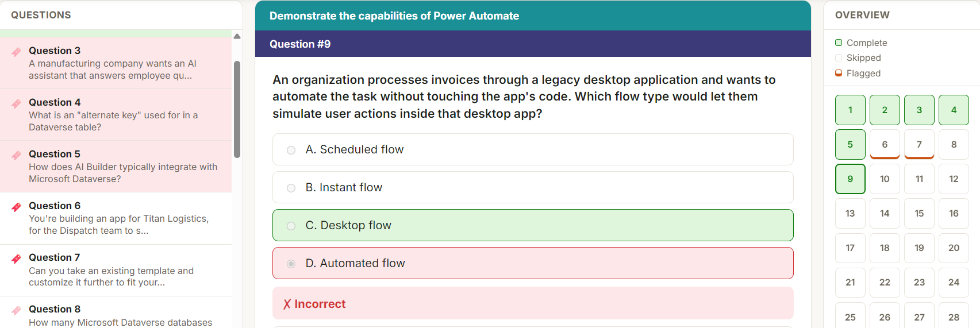Click the QUESTIONS panel heading
The image size is (980, 328).
(41, 15)
